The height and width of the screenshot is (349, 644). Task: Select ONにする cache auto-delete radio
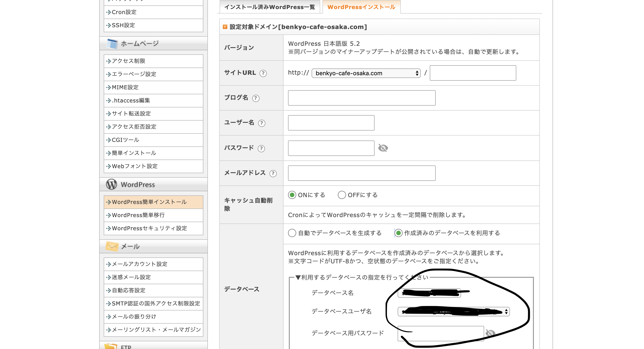coord(292,195)
